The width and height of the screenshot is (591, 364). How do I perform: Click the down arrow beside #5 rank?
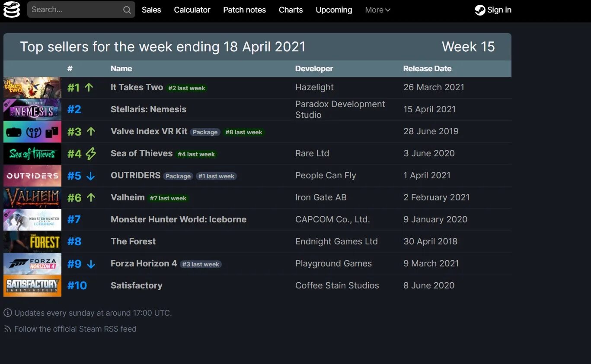pyautogui.click(x=91, y=176)
